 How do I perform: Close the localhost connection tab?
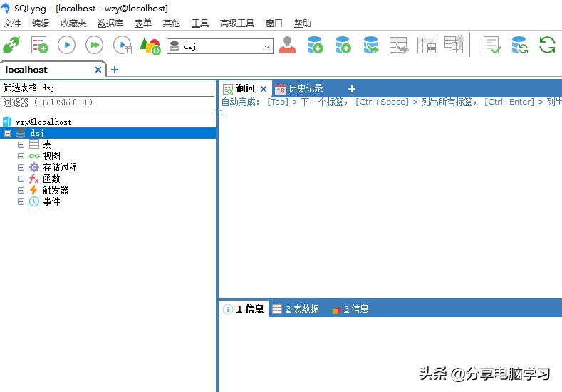point(98,70)
